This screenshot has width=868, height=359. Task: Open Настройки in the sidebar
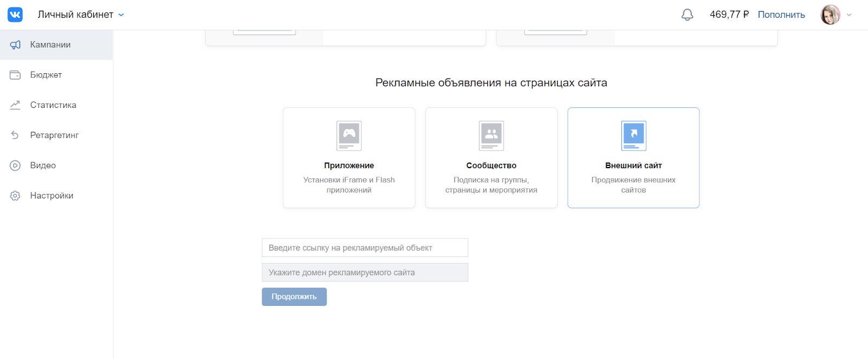tap(56, 196)
